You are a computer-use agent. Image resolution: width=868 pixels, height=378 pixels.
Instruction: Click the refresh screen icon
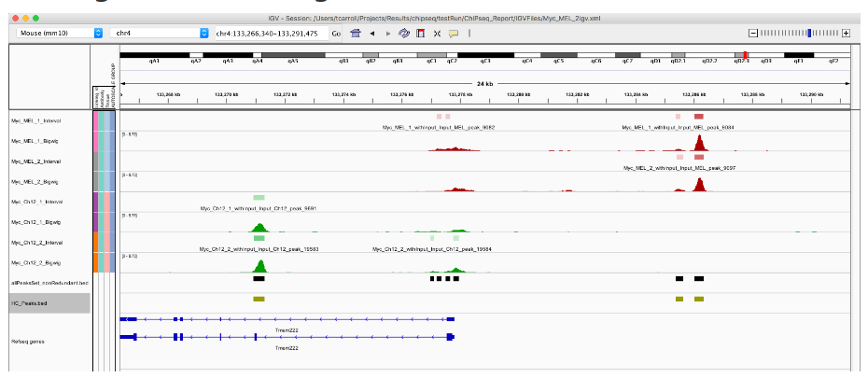[x=404, y=34]
